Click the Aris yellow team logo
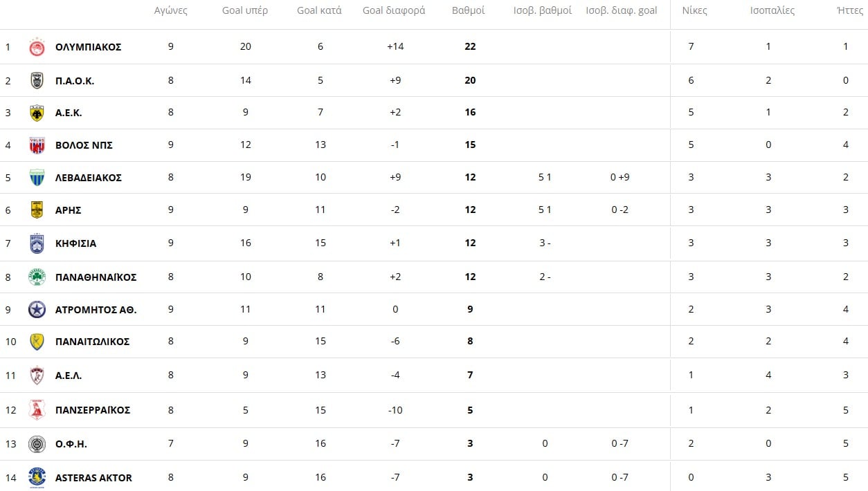868x491 pixels. (37, 210)
